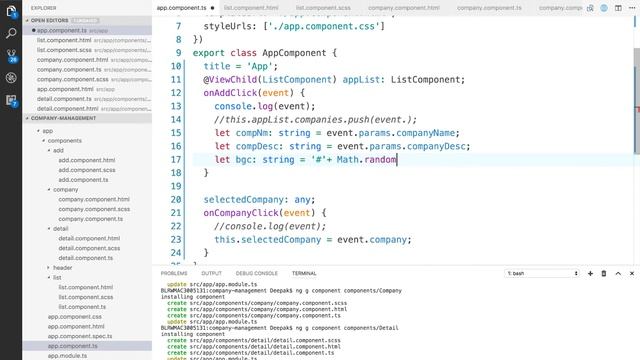
Task: Click the unsaved dot on the app.component.ts tab
Action: point(212,8)
